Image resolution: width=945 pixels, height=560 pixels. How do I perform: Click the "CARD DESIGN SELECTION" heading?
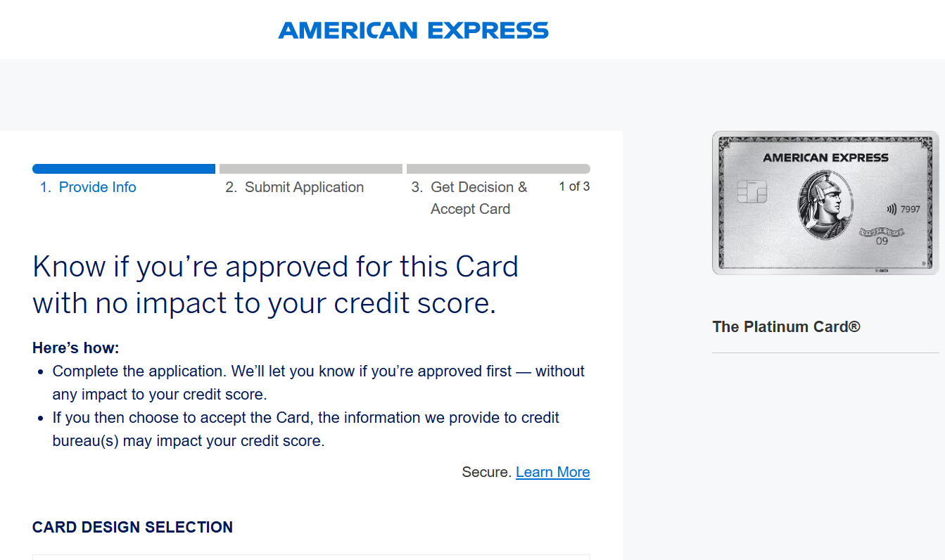[132, 528]
